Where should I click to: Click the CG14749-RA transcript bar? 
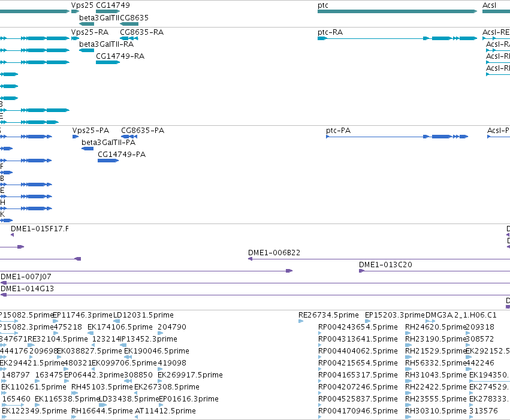click(108, 62)
